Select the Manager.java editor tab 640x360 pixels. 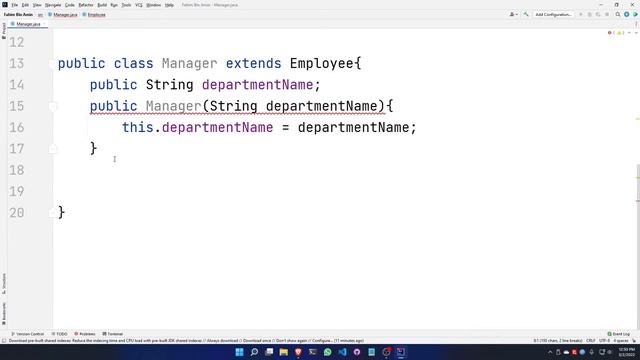tap(28, 24)
